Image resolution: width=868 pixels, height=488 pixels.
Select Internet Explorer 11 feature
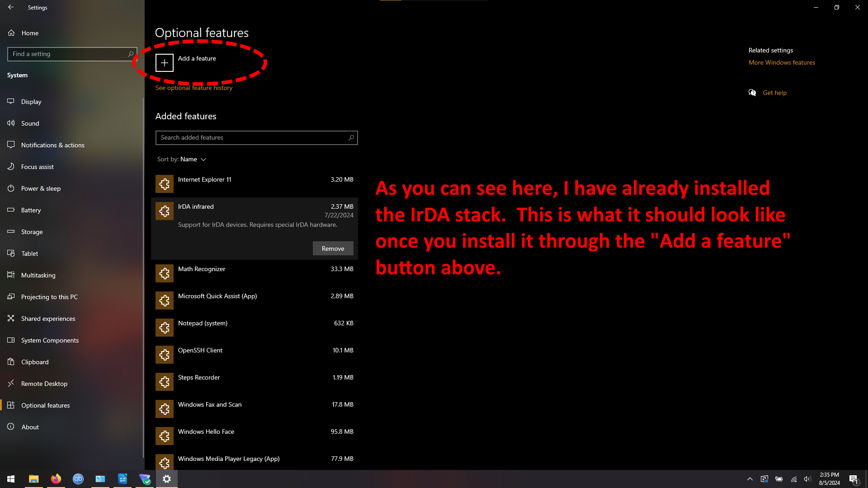255,184
